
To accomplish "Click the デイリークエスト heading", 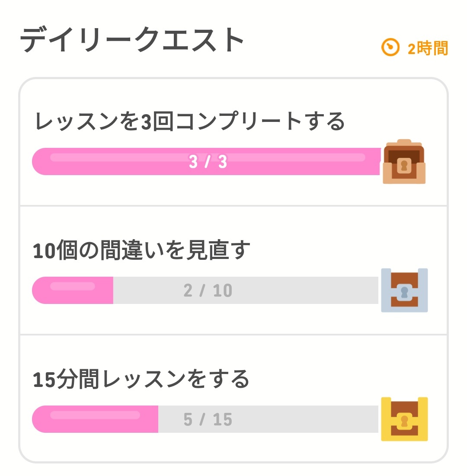I will 132,40.
